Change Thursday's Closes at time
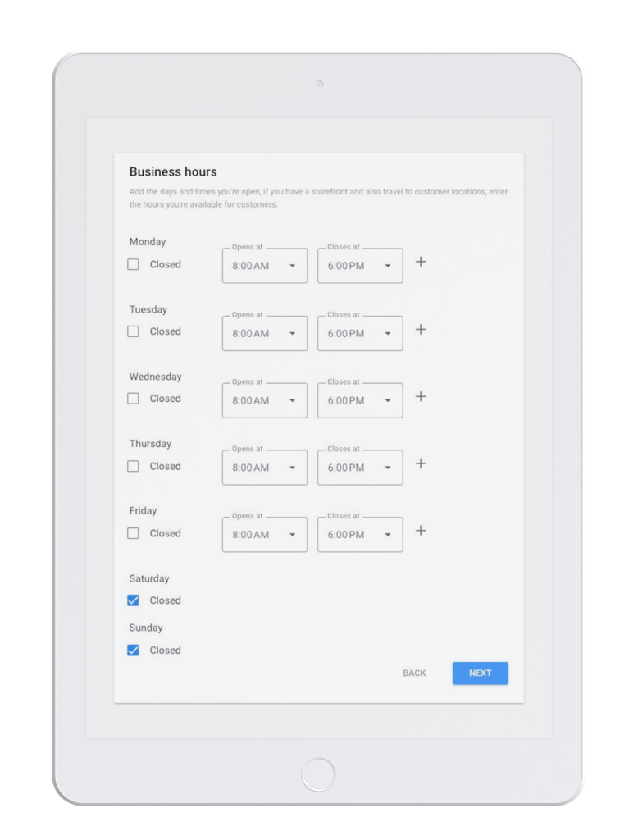This screenshot has height=840, width=638. (x=360, y=468)
